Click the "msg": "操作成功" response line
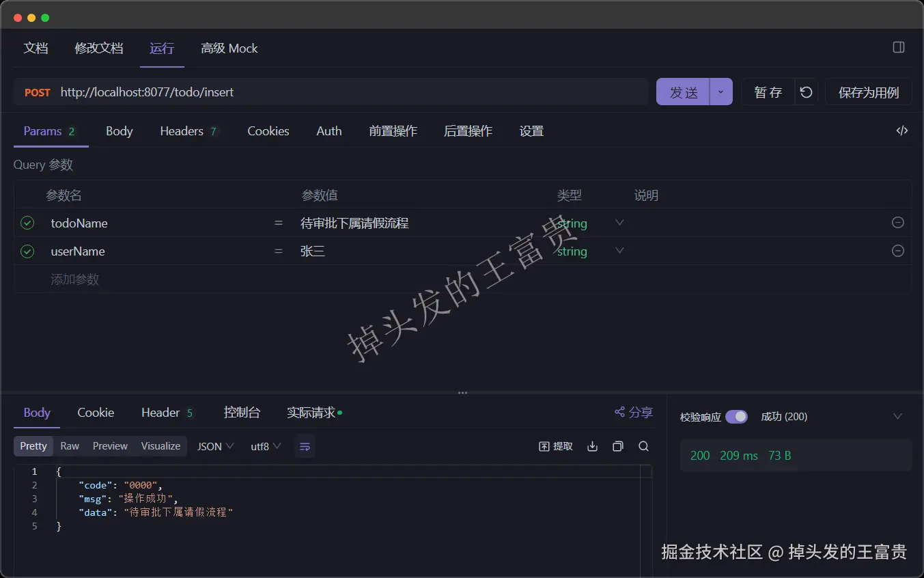This screenshot has height=578, width=924. coord(128,499)
